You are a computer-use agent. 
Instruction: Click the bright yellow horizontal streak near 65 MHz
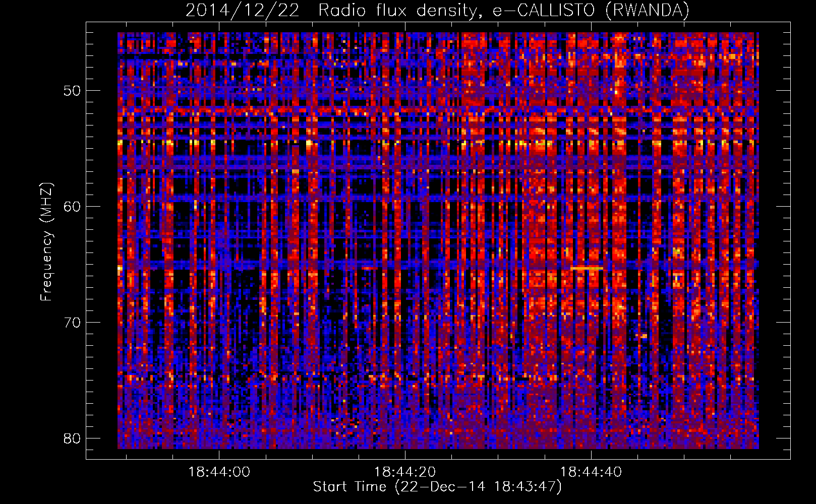pos(587,268)
